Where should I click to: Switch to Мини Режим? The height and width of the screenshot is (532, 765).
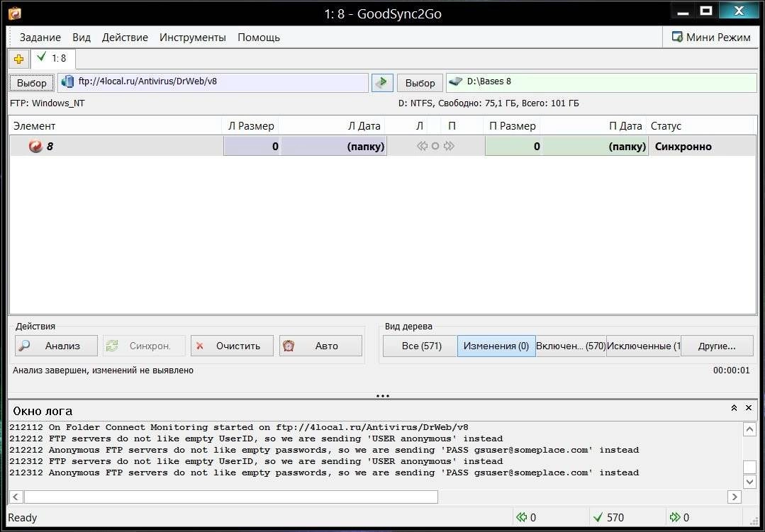(711, 37)
